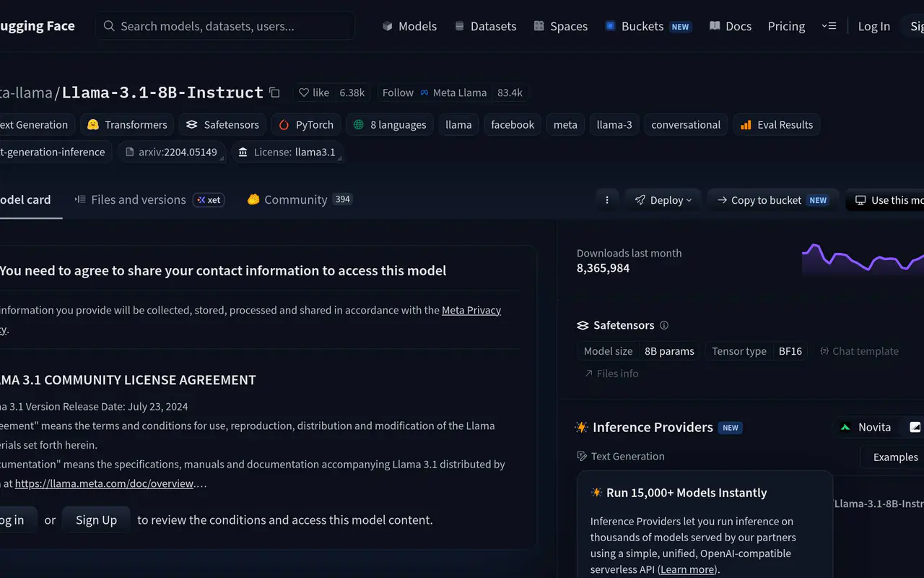Click the 8,365,984 downloads figure

coord(603,268)
